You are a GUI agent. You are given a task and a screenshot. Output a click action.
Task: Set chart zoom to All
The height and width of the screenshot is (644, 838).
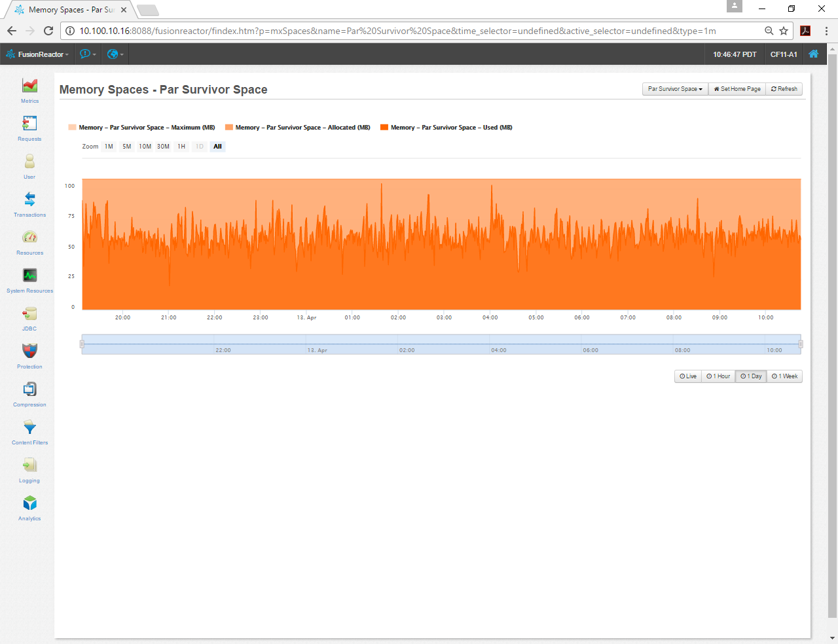pos(217,147)
